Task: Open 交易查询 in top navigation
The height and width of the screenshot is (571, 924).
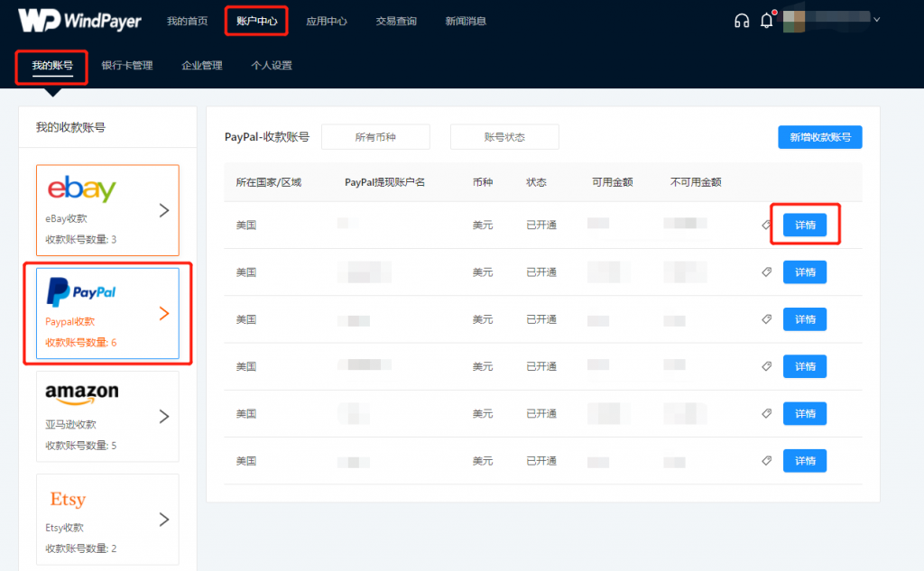Action: pos(396,22)
